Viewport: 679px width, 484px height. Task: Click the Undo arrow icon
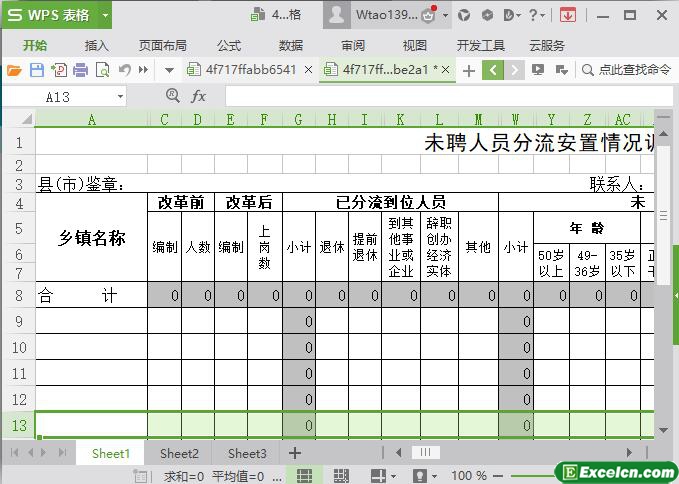pyautogui.click(x=124, y=70)
